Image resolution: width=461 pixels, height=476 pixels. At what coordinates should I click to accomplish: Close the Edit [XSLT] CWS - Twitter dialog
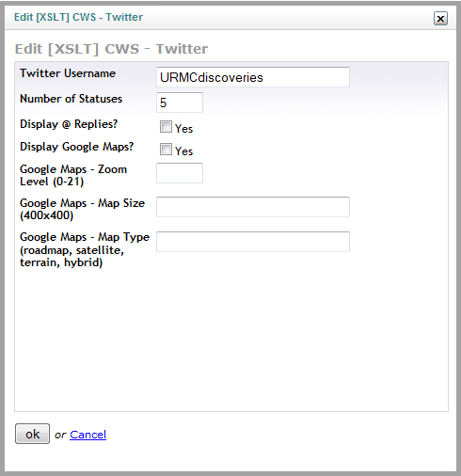[440, 19]
